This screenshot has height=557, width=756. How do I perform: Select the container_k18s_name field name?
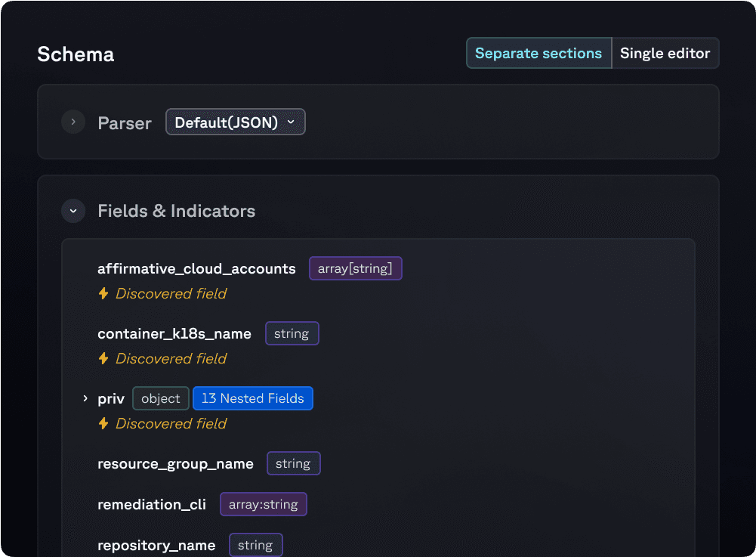(174, 334)
